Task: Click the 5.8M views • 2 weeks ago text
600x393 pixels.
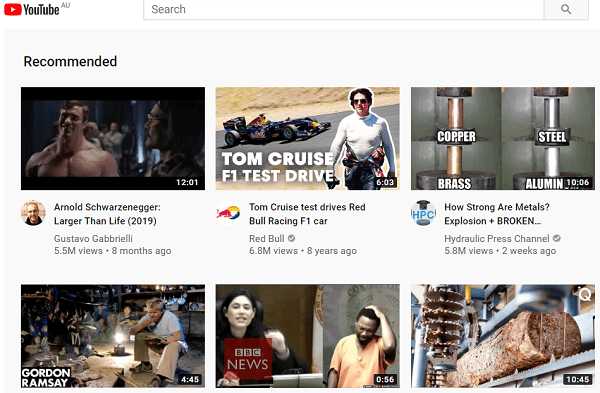Action: pos(500,251)
